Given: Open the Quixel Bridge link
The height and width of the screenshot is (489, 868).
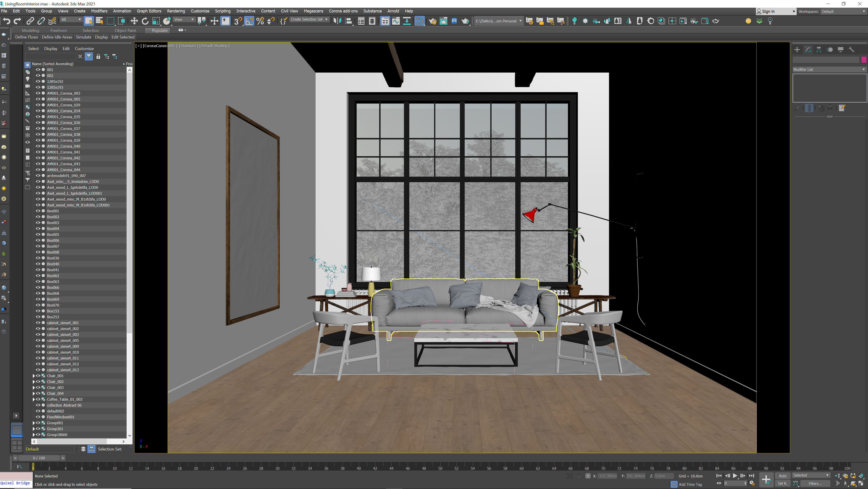Looking at the screenshot, I should 15,483.
